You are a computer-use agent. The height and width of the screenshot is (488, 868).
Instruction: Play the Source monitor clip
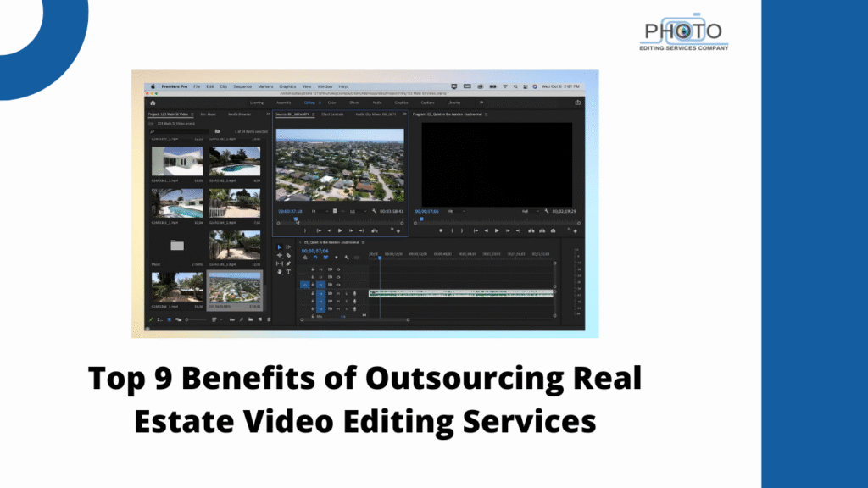pyautogui.click(x=340, y=230)
